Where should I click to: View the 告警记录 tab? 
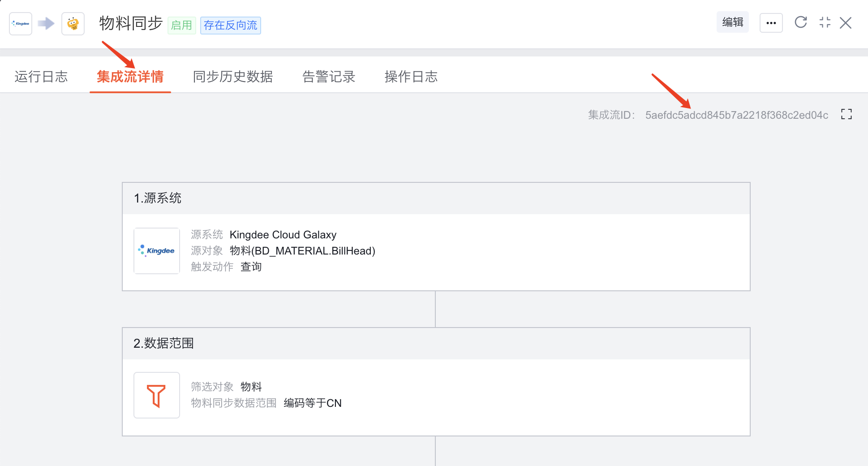(328, 77)
